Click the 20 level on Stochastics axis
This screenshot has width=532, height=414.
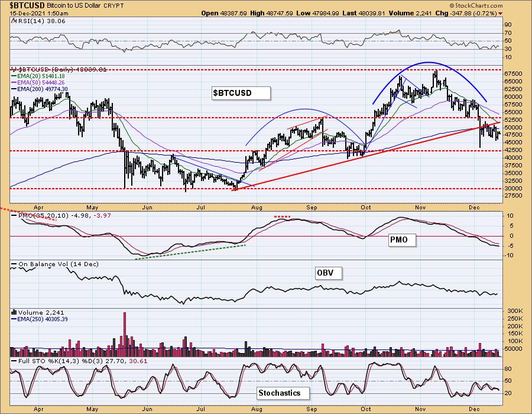click(x=508, y=393)
